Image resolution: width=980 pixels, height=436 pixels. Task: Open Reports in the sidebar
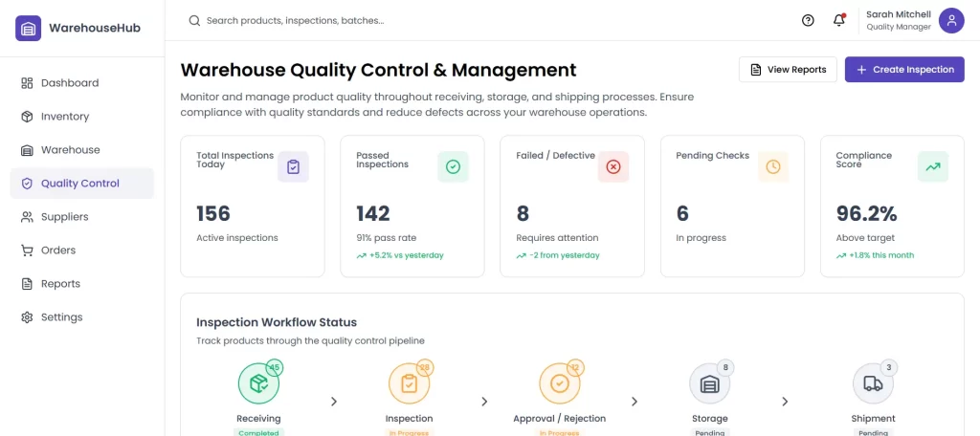coord(82,284)
